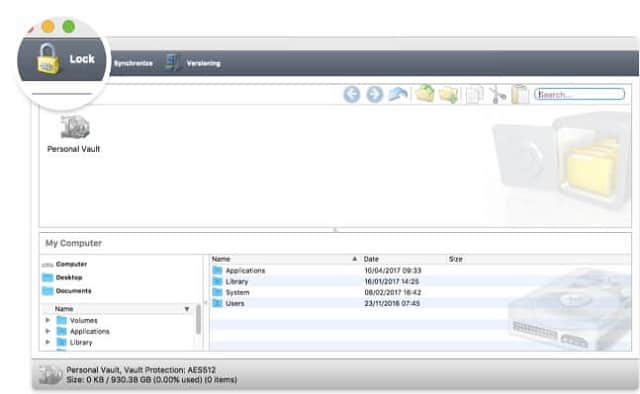This screenshot has width=640, height=394.
Task: Sort file list by Size column
Action: click(456, 259)
